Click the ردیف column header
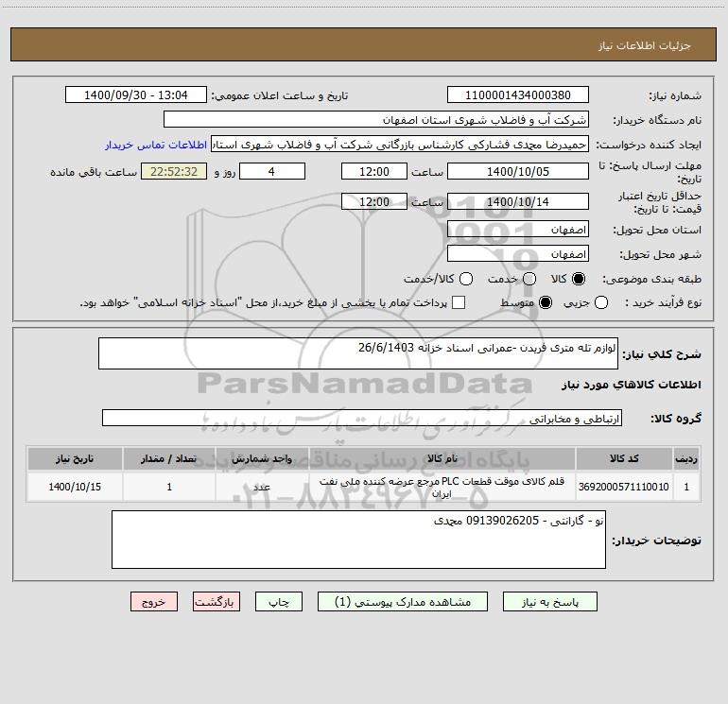The image size is (728, 704). pos(686,458)
